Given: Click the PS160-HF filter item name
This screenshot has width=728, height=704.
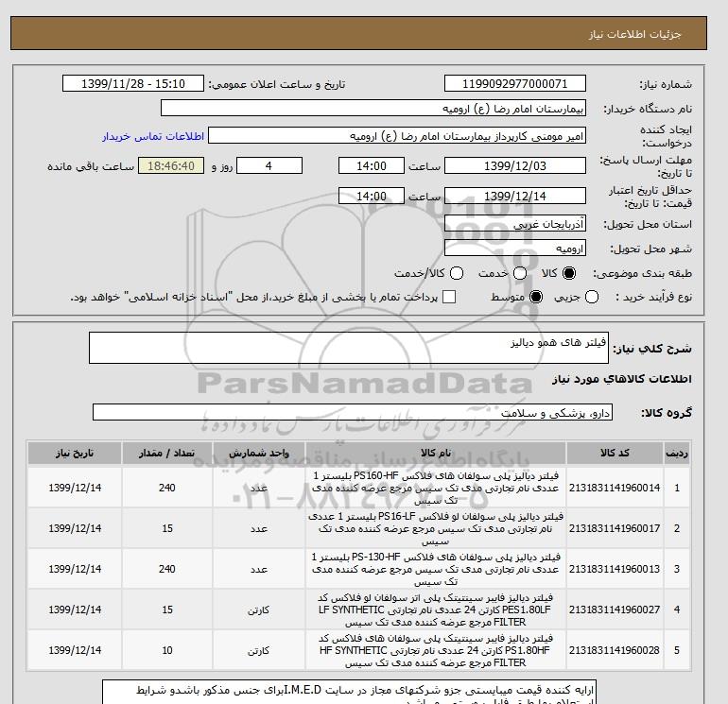Looking at the screenshot, I should click(436, 489).
